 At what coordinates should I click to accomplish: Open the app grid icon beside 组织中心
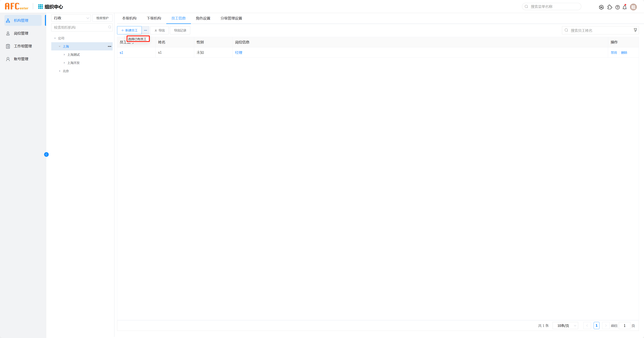coord(40,6)
